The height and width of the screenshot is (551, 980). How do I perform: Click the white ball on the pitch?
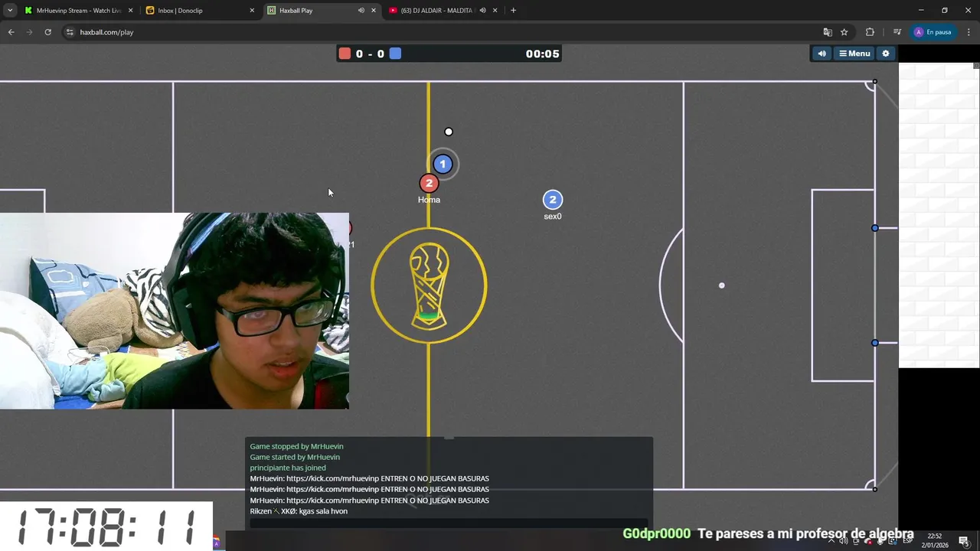click(x=449, y=132)
